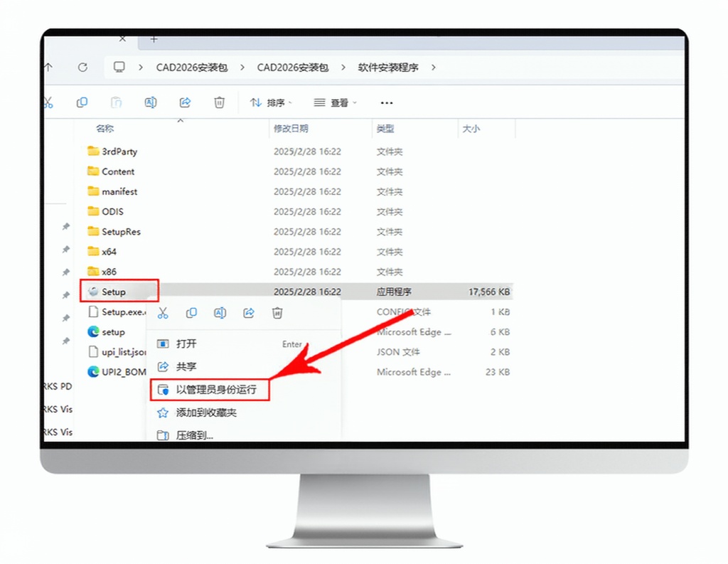The image size is (728, 564).
Task: Select the x64 folder
Action: (x=102, y=251)
